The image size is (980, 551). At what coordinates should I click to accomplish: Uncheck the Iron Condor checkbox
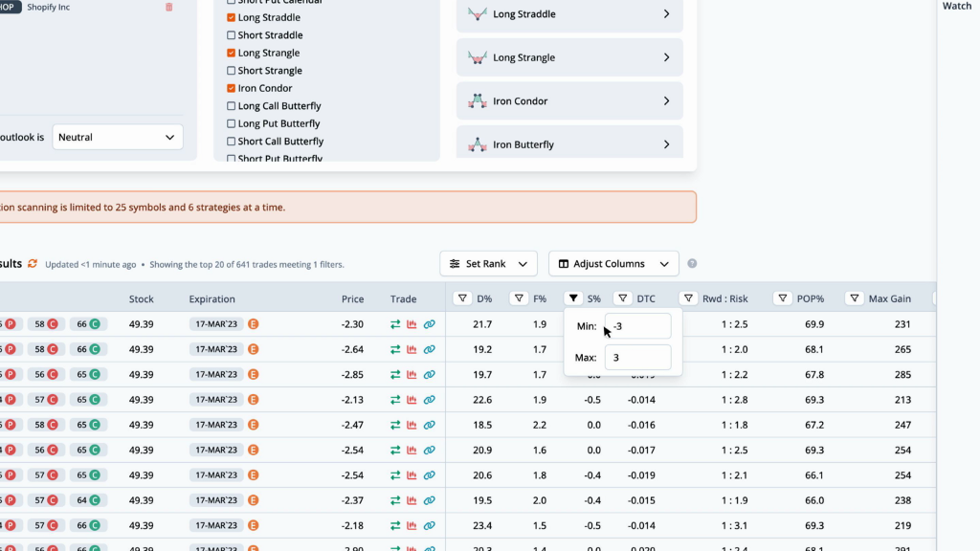232,88
